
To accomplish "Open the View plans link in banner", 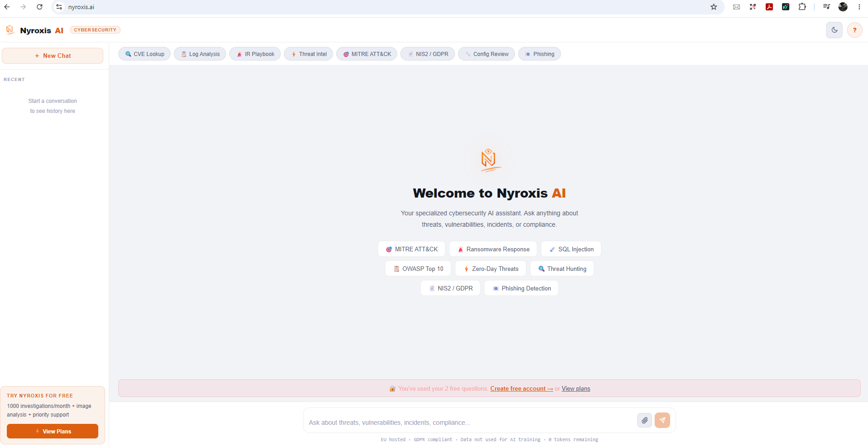I will pyautogui.click(x=576, y=388).
